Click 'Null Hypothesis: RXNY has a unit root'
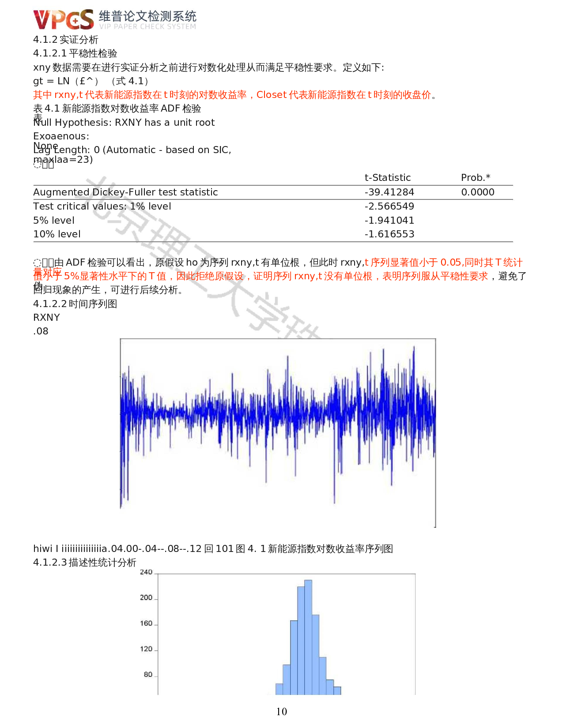 click(x=124, y=123)
